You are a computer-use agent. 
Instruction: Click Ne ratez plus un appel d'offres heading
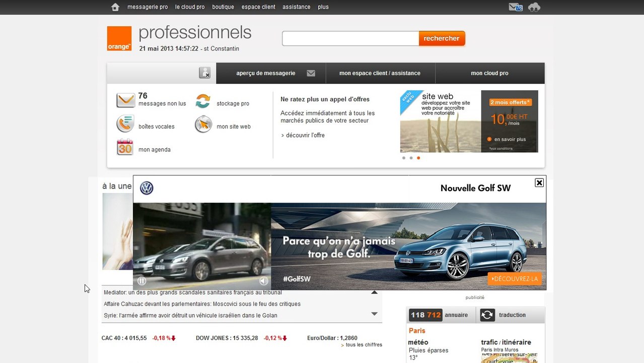coord(325,99)
